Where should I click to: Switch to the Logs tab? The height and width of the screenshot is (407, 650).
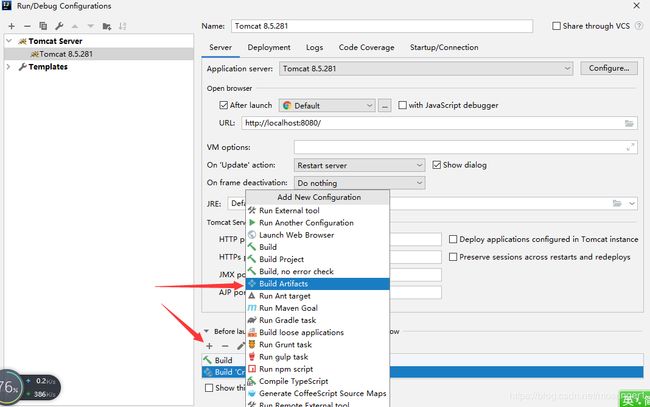[314, 47]
